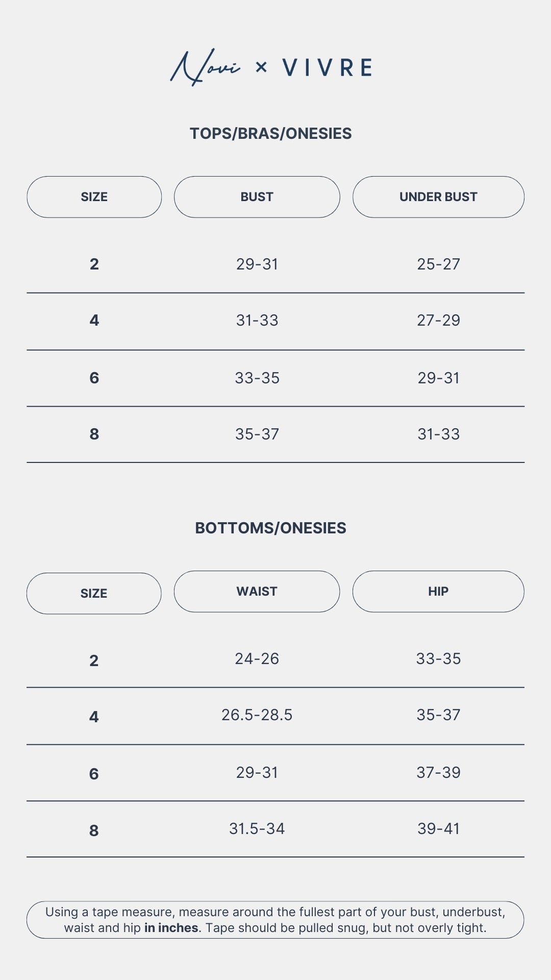Select the UNDER BUST column header
The height and width of the screenshot is (980, 551).
click(x=438, y=197)
